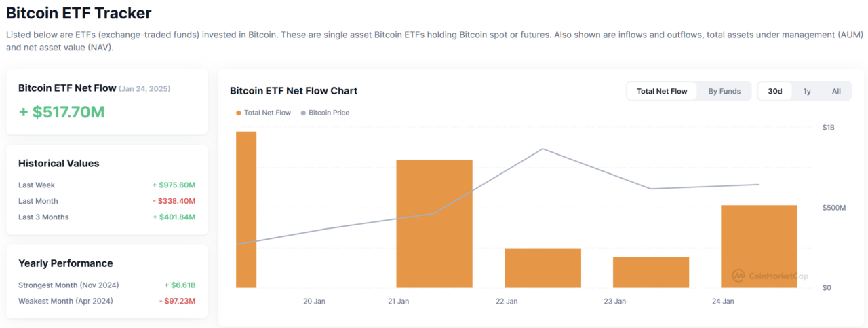Click the leftmost tall orange bar
Screen dimensions: 868x328
pyautogui.click(x=246, y=209)
